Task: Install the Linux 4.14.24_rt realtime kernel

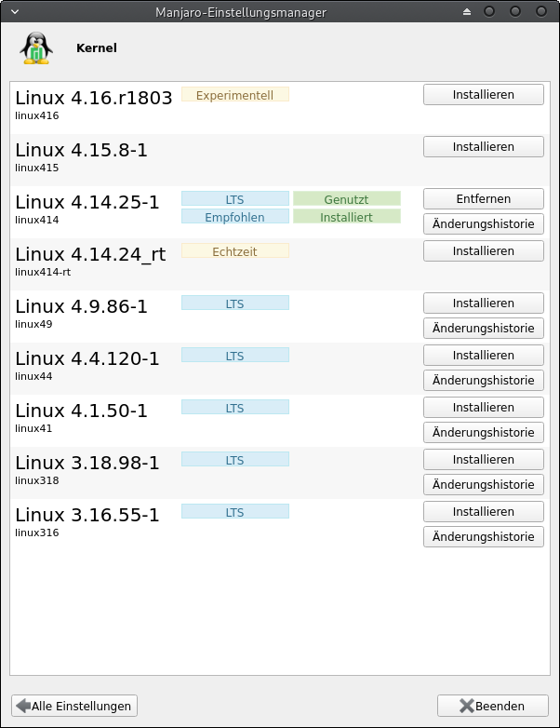Action: pyautogui.click(x=483, y=251)
